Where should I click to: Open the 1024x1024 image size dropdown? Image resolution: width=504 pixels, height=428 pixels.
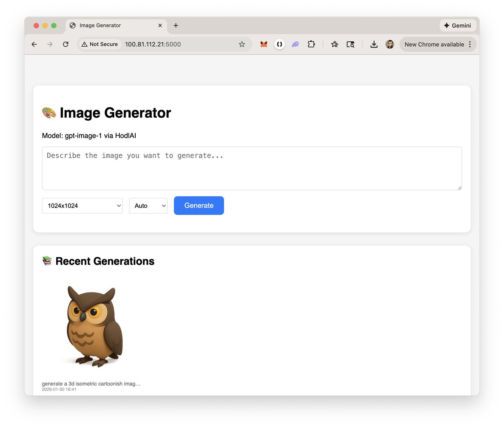82,206
